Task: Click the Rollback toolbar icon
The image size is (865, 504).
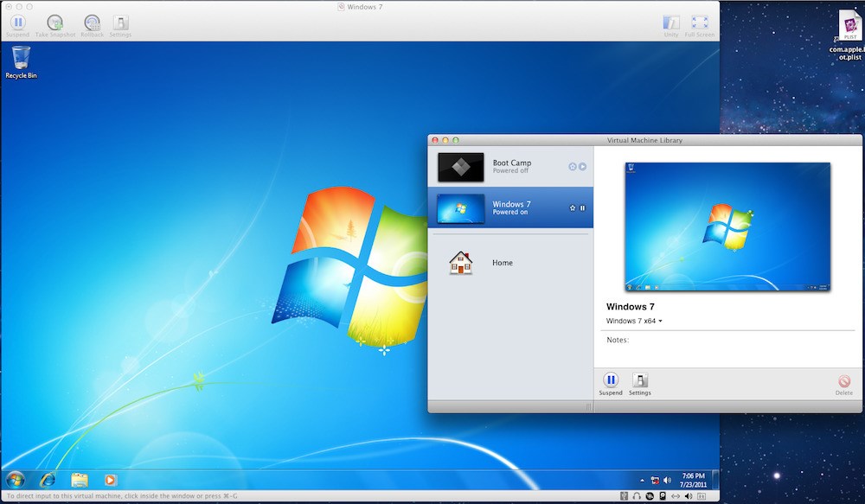Action: [93, 25]
